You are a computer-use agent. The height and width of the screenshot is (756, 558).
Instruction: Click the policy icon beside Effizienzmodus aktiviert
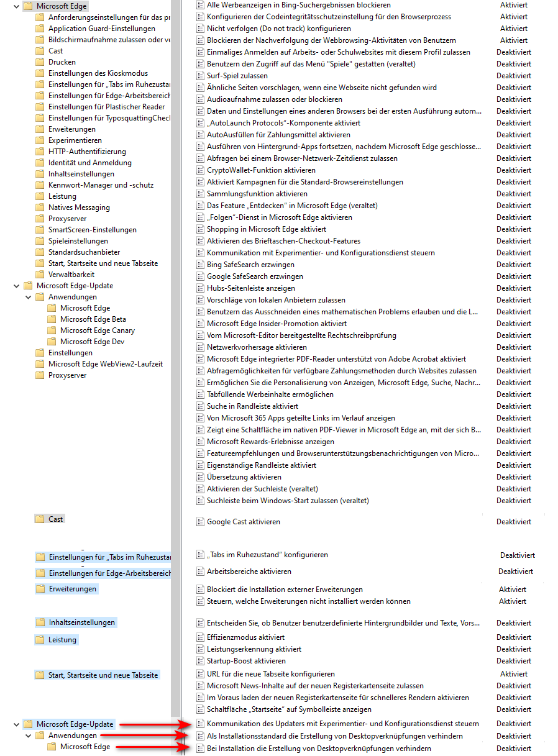click(200, 637)
